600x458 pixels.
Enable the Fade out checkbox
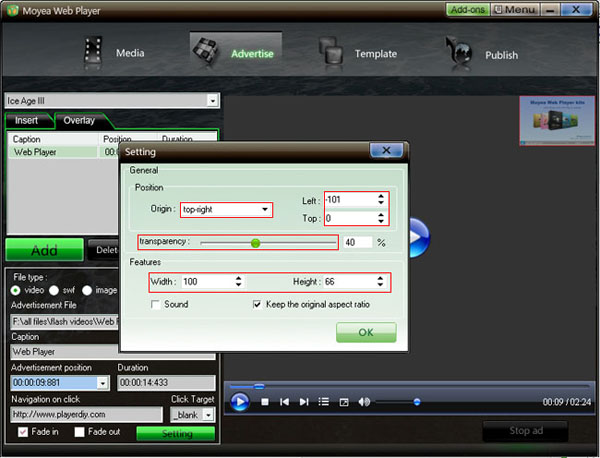(x=80, y=432)
